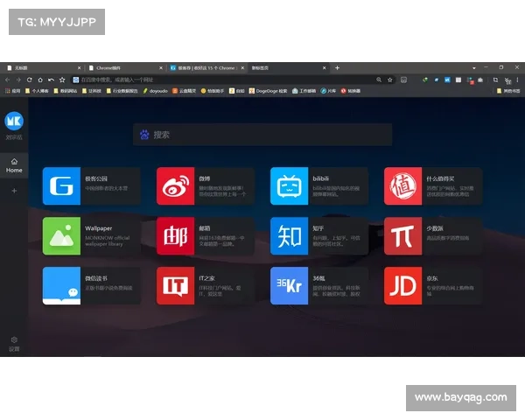Click the star icon beside the home button
This screenshot has width=525, height=420.
click(x=62, y=80)
